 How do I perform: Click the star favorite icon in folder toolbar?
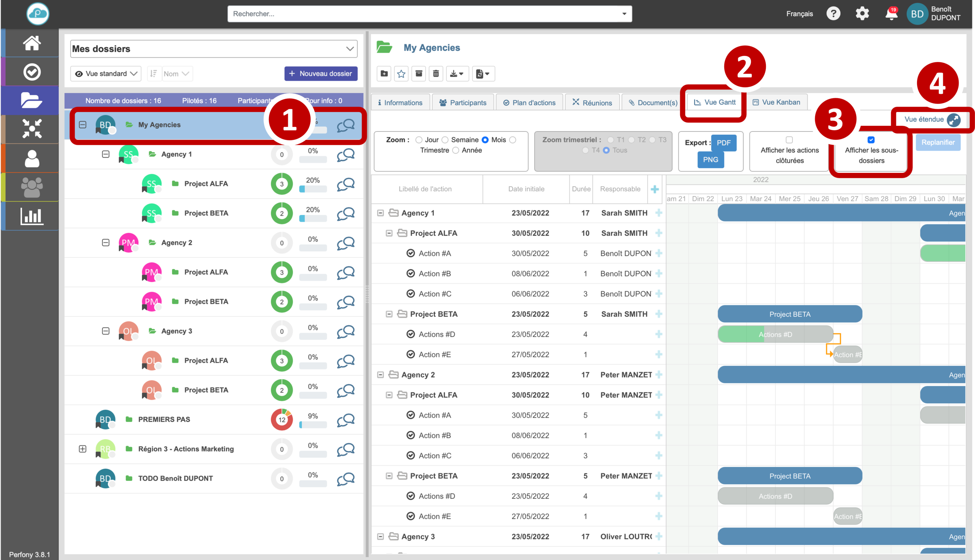pyautogui.click(x=401, y=73)
